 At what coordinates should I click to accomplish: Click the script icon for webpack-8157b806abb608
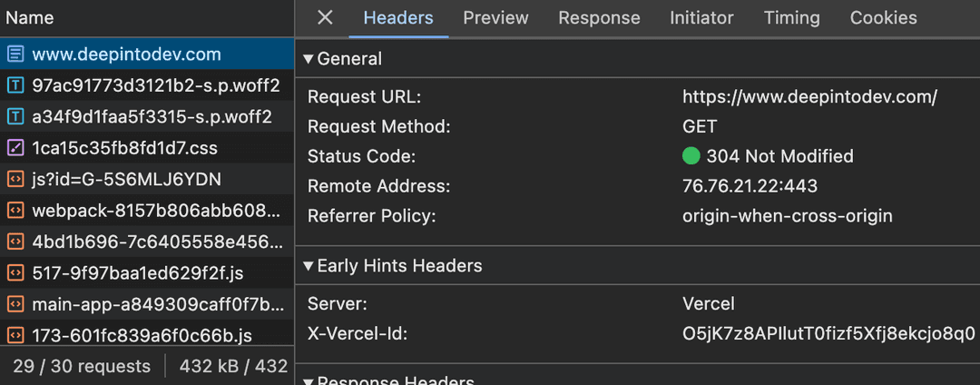15,210
